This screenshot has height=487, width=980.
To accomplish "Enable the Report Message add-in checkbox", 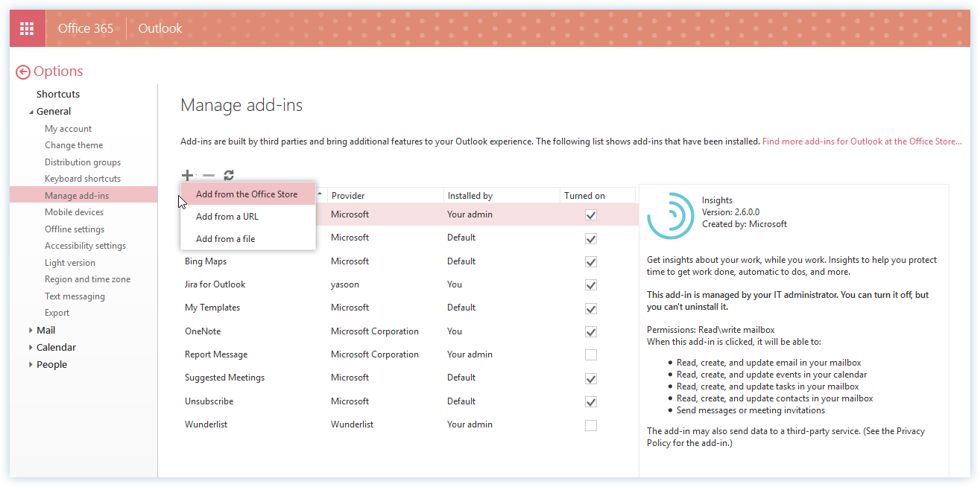I will [591, 355].
